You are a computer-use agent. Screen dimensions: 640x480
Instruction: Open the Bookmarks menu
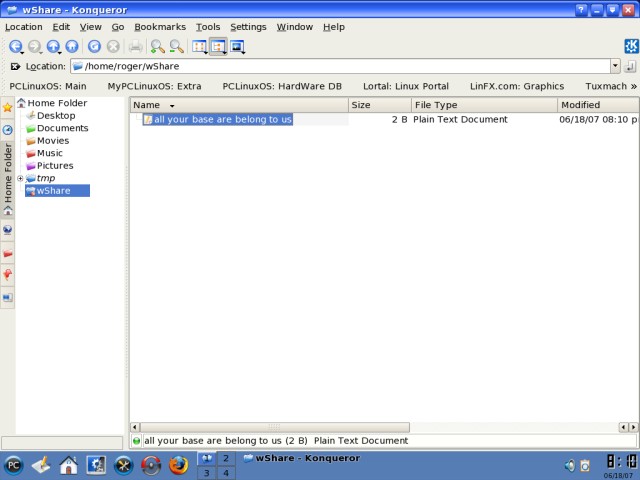click(160, 27)
